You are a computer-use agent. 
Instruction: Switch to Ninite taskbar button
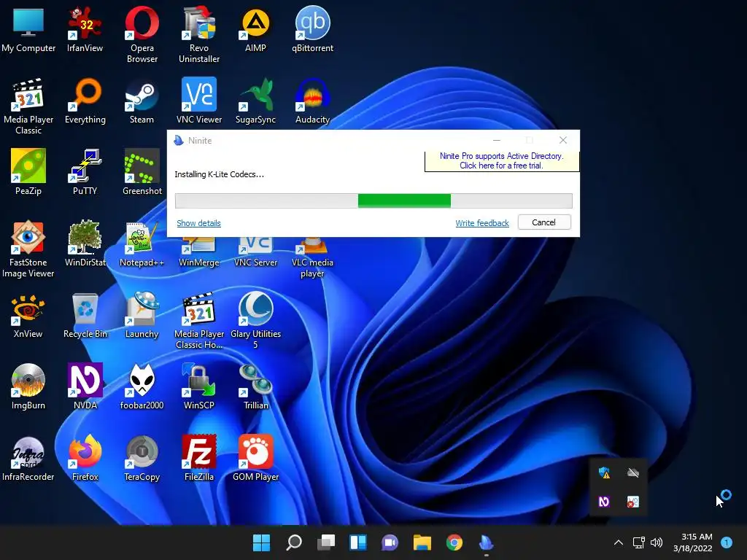486,542
